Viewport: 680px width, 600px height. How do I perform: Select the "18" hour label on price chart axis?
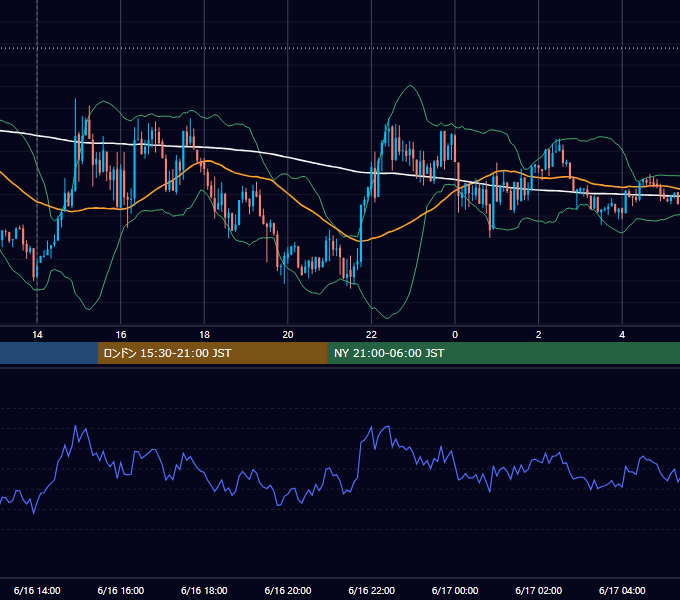(204, 335)
